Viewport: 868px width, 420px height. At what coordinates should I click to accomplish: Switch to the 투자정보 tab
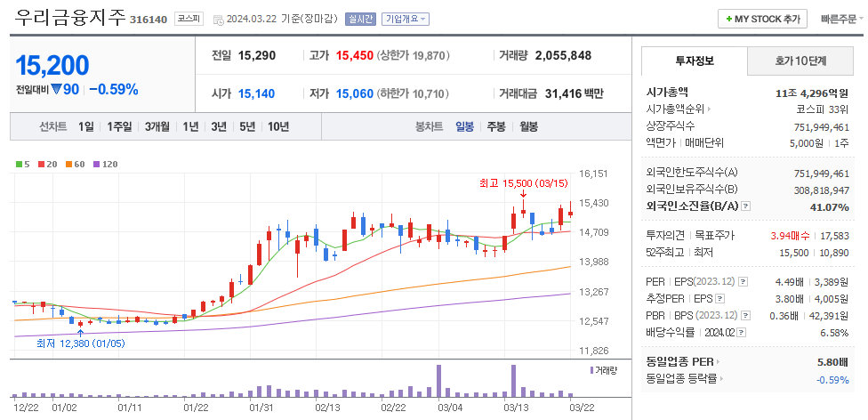(x=695, y=61)
